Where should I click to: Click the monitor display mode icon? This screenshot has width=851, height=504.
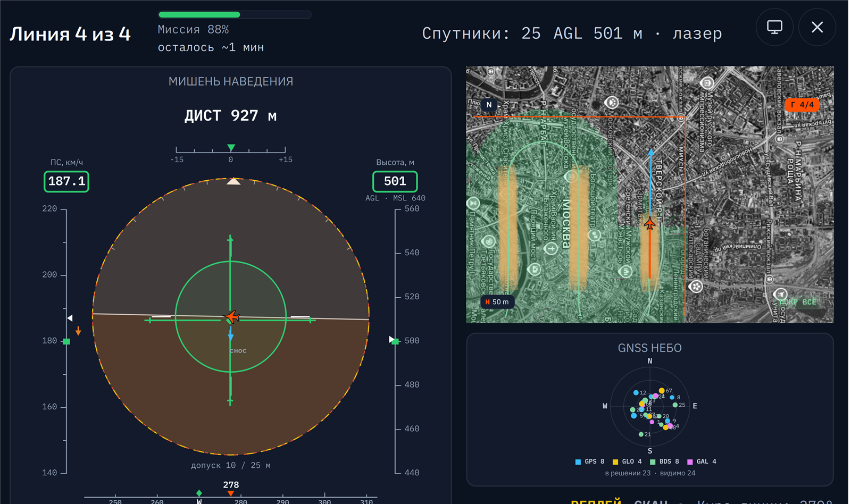[774, 27]
